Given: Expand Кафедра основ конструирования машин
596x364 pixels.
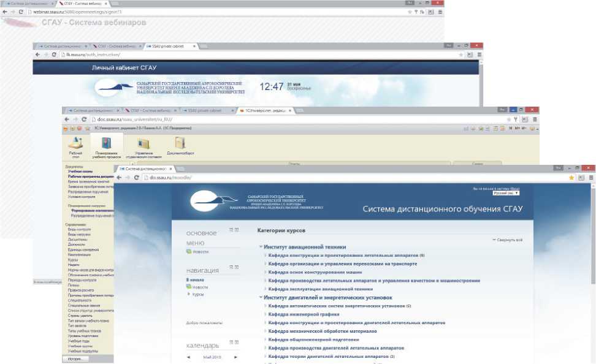Looking at the screenshot, I should pyautogui.click(x=266, y=272).
